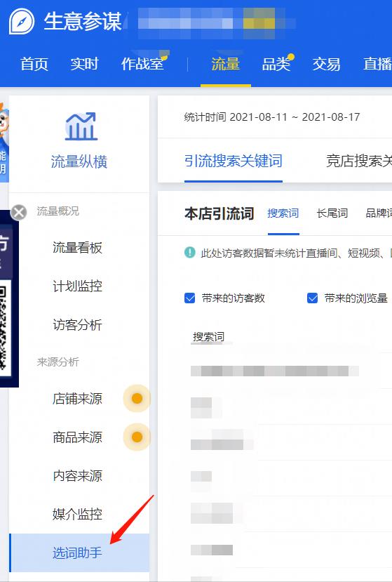Click the 来源分析 section label
Viewport: 392px width, 582px height.
(58, 362)
